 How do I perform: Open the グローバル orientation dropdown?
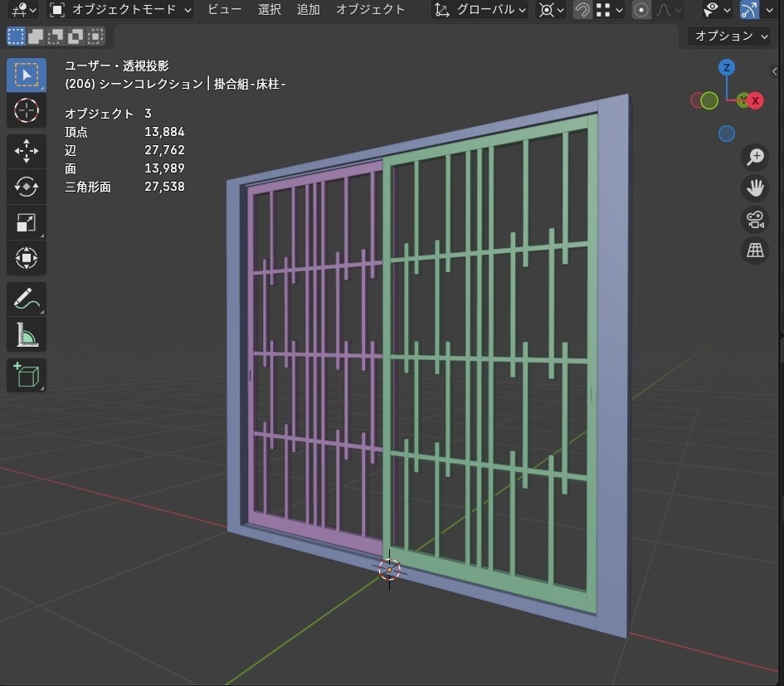click(x=480, y=9)
